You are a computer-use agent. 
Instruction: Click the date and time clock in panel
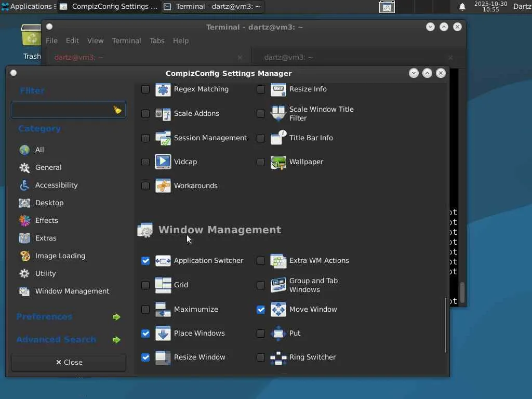point(490,6)
